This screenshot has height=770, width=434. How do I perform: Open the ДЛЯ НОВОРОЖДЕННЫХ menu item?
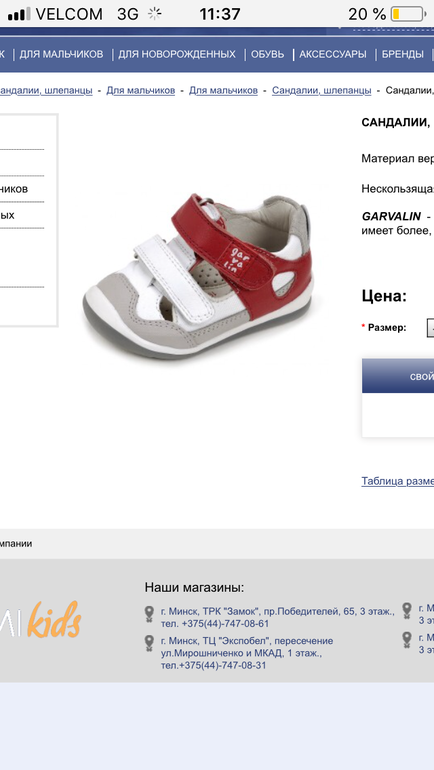point(177,54)
